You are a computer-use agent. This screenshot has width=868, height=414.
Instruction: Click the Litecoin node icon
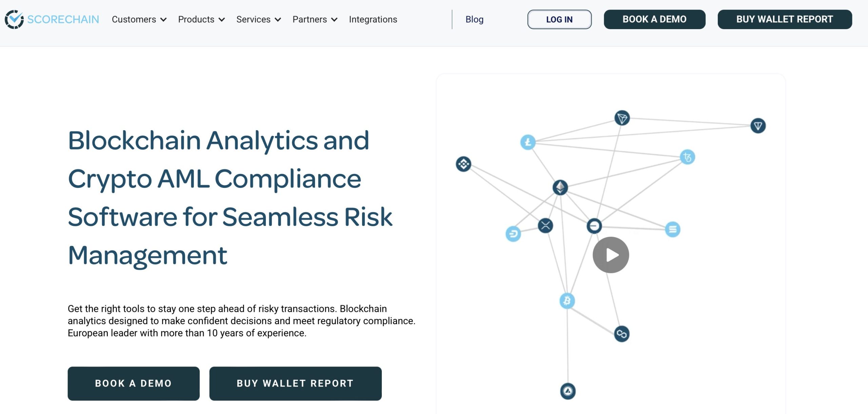(528, 142)
